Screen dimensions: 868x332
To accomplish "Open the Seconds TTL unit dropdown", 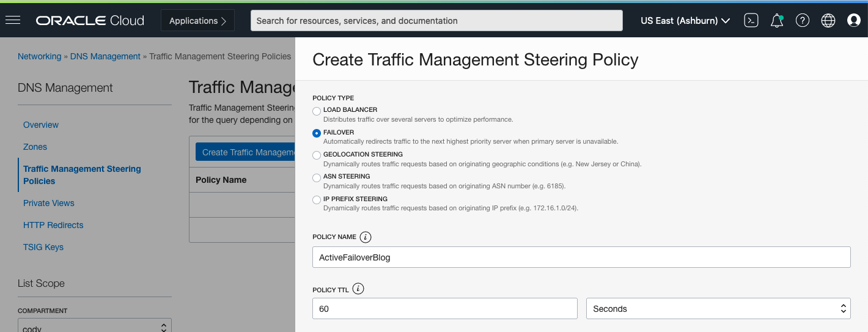I will 718,309.
